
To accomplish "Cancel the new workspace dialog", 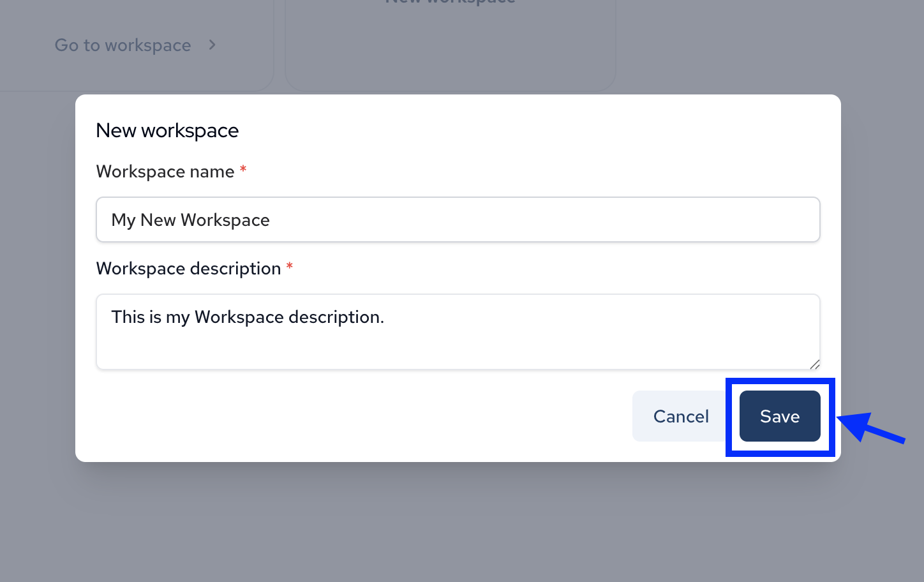I will click(680, 416).
